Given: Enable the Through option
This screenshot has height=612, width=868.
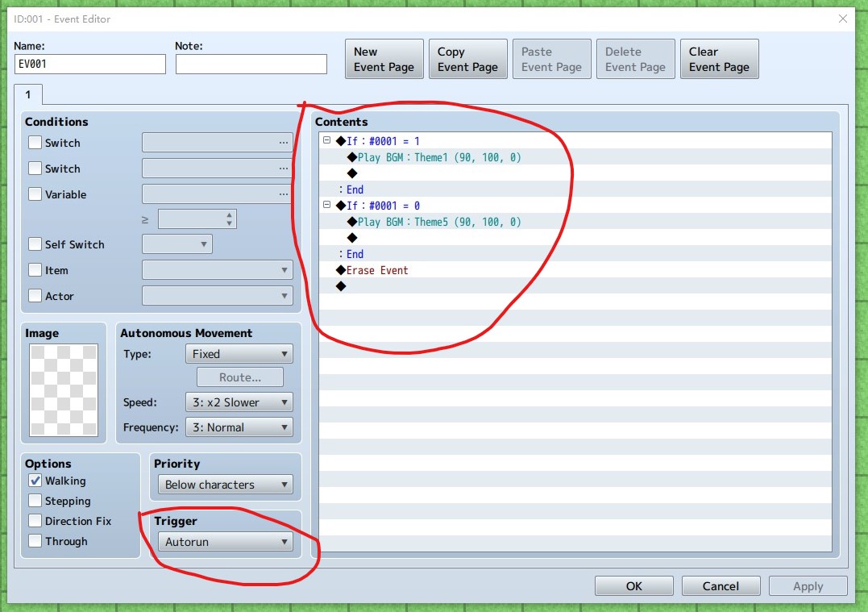Looking at the screenshot, I should pos(35,541).
